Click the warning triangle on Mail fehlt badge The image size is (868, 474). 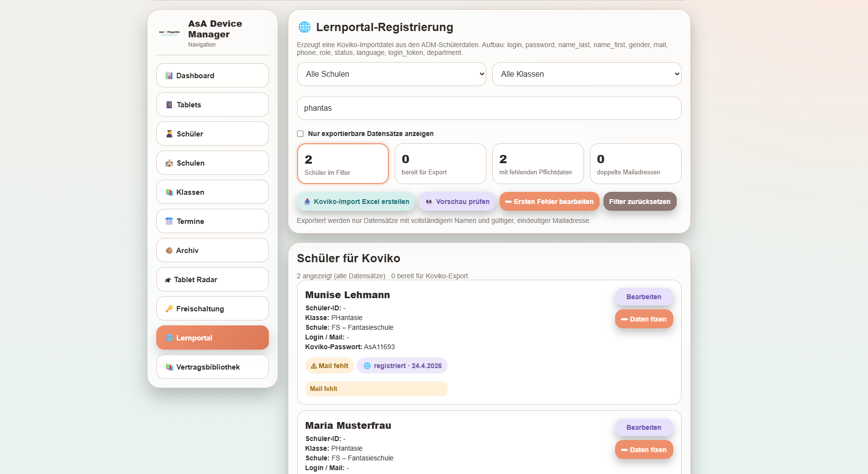pos(314,366)
